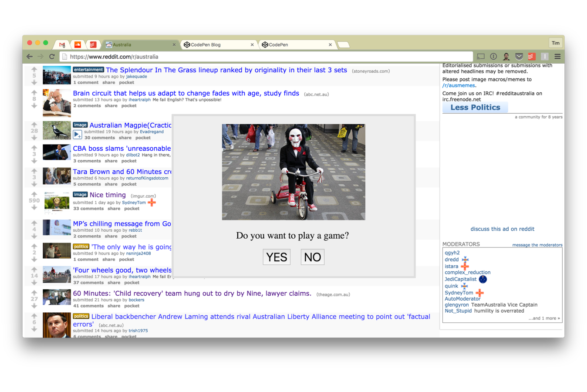Viewport: 587px width, 392px height.
Task: Reload the reddit page
Action: [x=52, y=57]
